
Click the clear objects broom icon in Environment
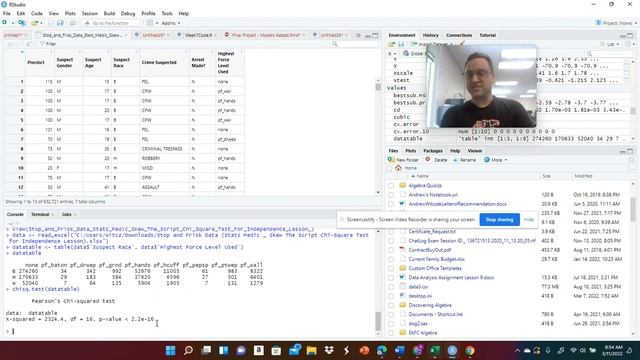click(462, 44)
